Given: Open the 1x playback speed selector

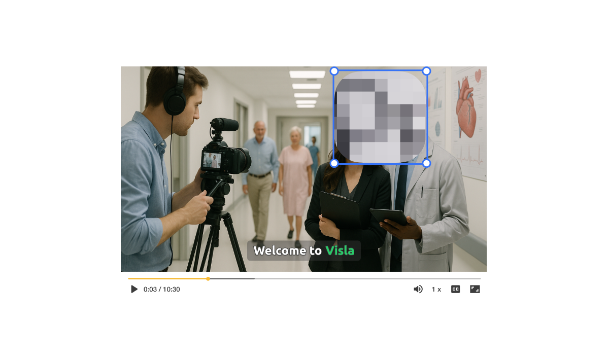Looking at the screenshot, I should click(x=435, y=289).
